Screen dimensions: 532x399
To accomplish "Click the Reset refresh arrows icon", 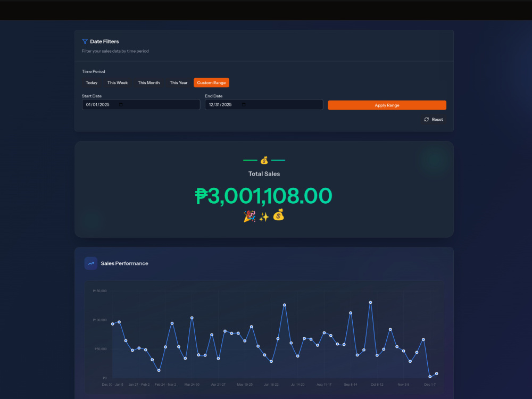I will pyautogui.click(x=427, y=119).
